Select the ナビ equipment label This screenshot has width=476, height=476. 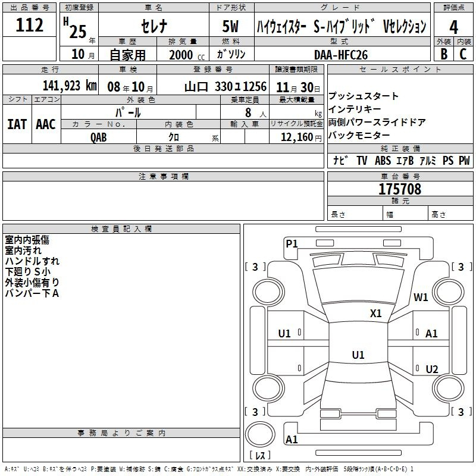click(x=340, y=161)
